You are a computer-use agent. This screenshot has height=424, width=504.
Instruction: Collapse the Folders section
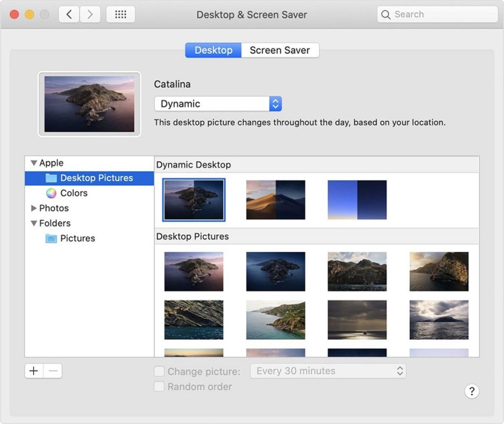(33, 223)
